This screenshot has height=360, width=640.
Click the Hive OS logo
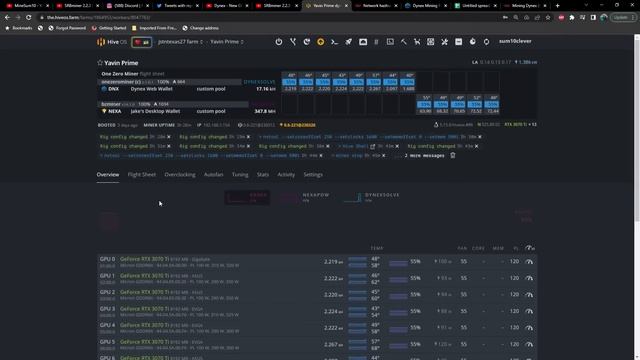click(x=112, y=42)
